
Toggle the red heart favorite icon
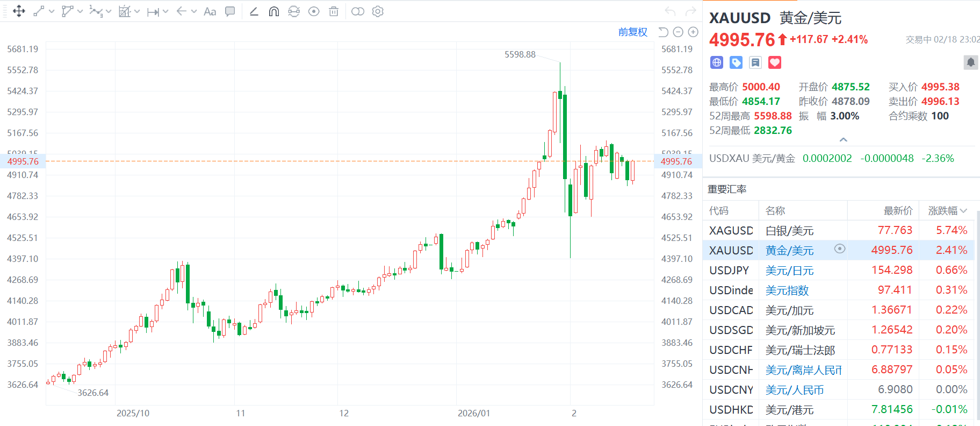click(x=774, y=62)
